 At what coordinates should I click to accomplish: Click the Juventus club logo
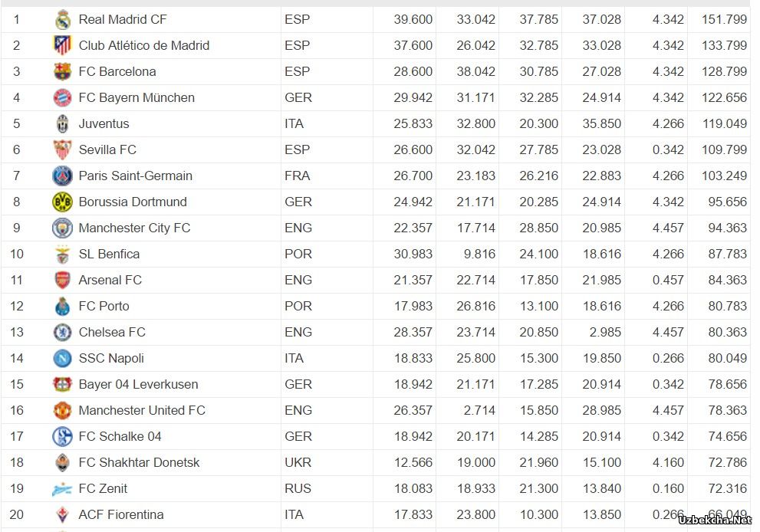(x=63, y=124)
